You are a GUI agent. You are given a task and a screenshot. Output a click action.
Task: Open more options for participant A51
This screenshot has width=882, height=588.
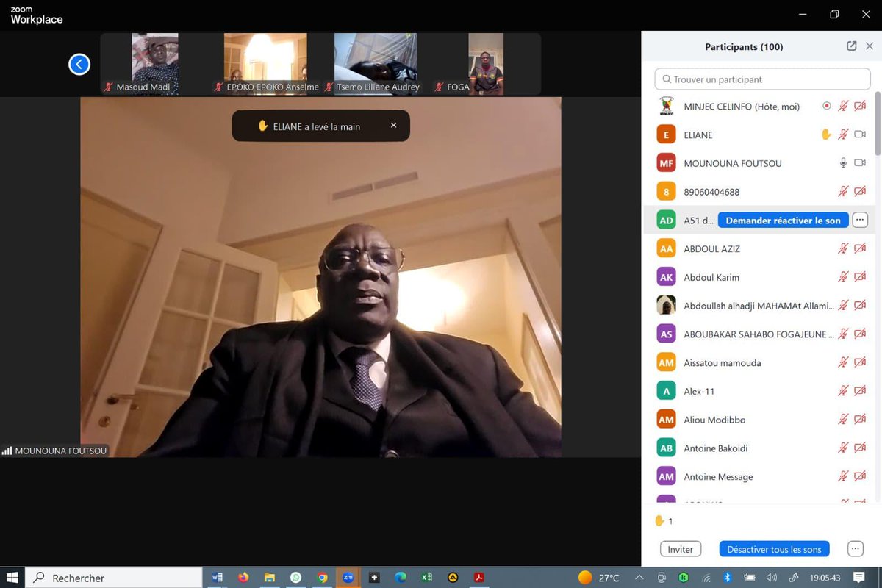[859, 220]
